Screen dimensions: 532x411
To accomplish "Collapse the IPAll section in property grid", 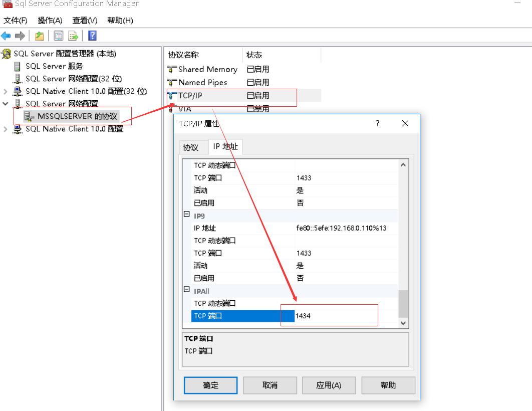I will tap(187, 290).
